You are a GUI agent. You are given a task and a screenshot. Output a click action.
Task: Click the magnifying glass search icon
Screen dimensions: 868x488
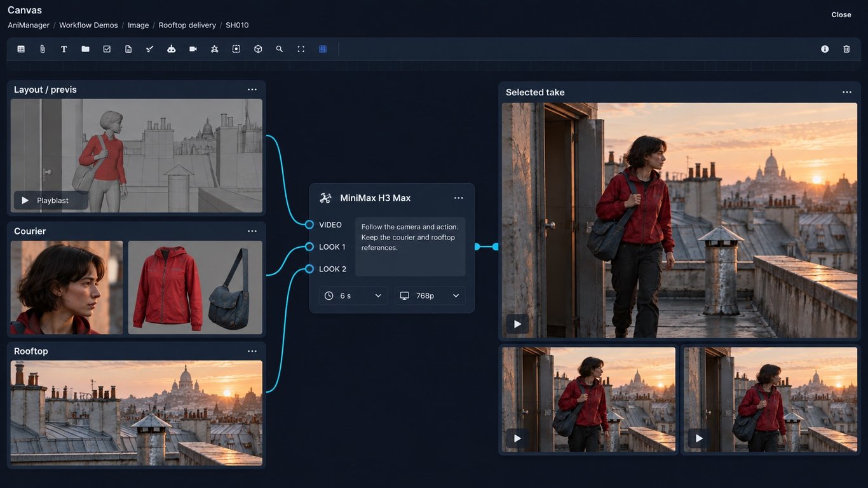[x=280, y=49]
